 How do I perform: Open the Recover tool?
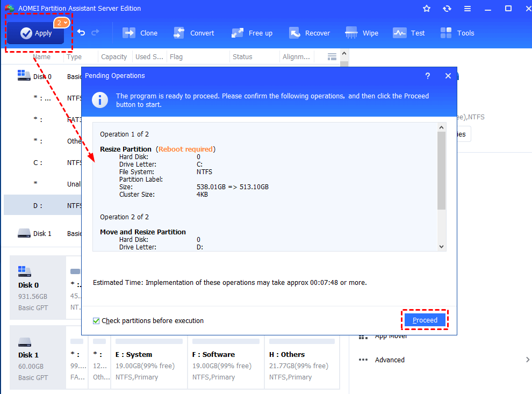click(x=309, y=33)
